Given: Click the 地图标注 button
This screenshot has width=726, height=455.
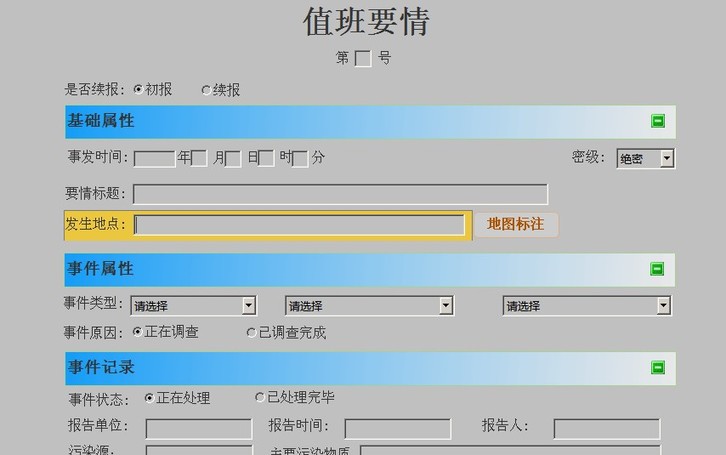Looking at the screenshot, I should [x=515, y=225].
